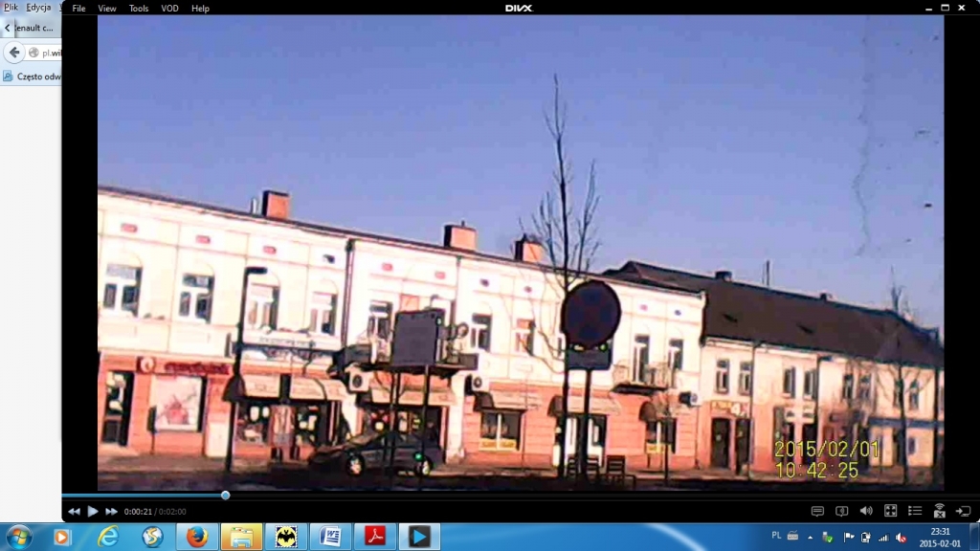The height and width of the screenshot is (551, 980).
Task: Open the File menu
Action: (78, 9)
